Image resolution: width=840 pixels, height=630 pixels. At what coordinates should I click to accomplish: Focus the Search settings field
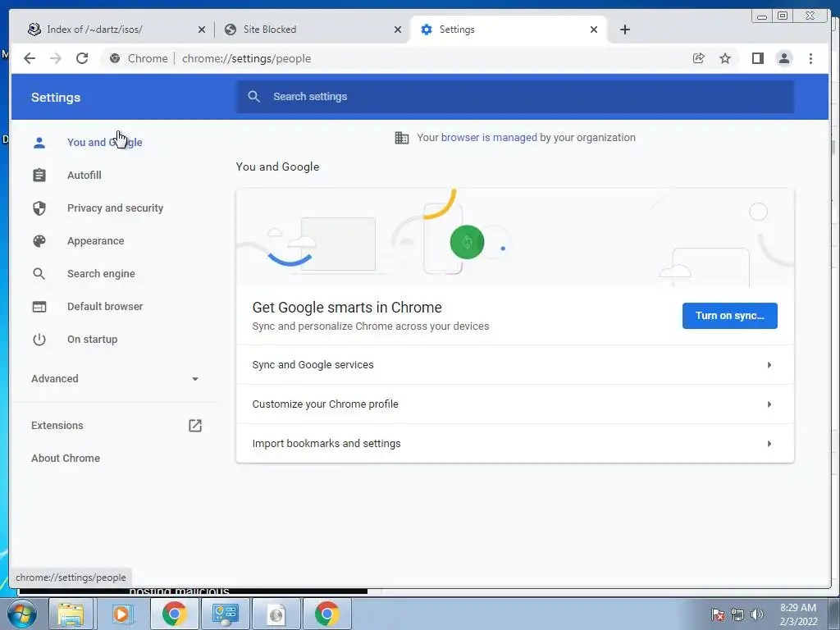515,97
